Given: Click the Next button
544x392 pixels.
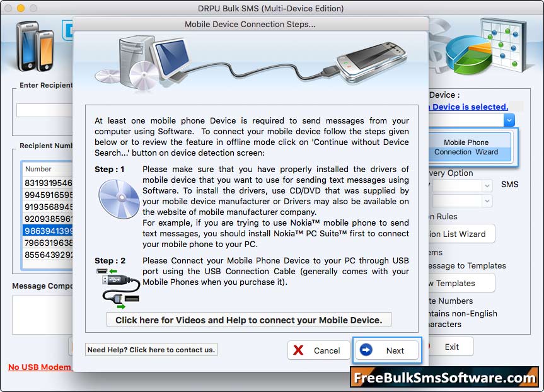Looking at the screenshot, I should [387, 350].
